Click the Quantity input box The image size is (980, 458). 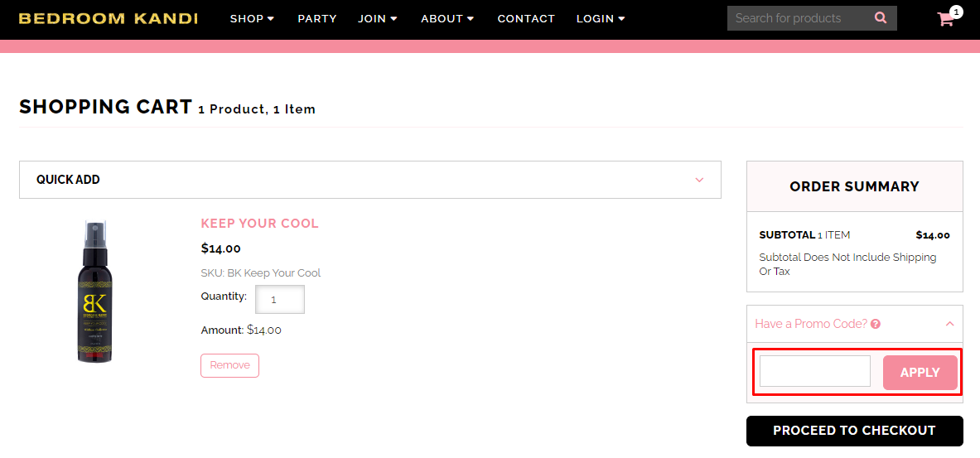coord(280,299)
